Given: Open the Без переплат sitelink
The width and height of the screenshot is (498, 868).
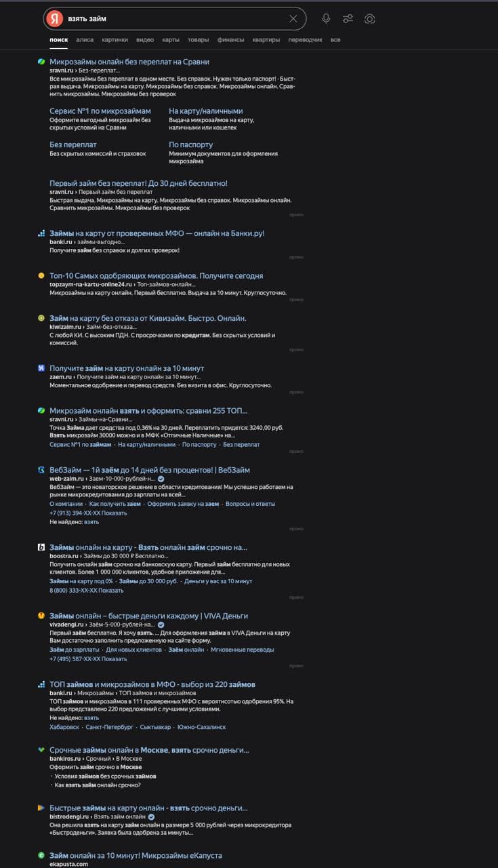Looking at the screenshot, I should [73, 144].
